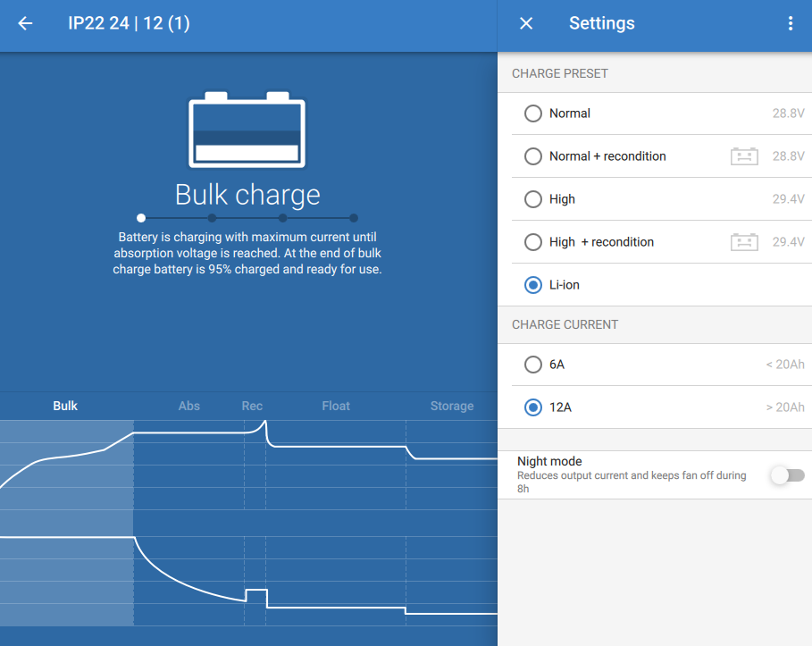Click the Float stage label
The width and height of the screenshot is (812, 646).
coord(336,406)
